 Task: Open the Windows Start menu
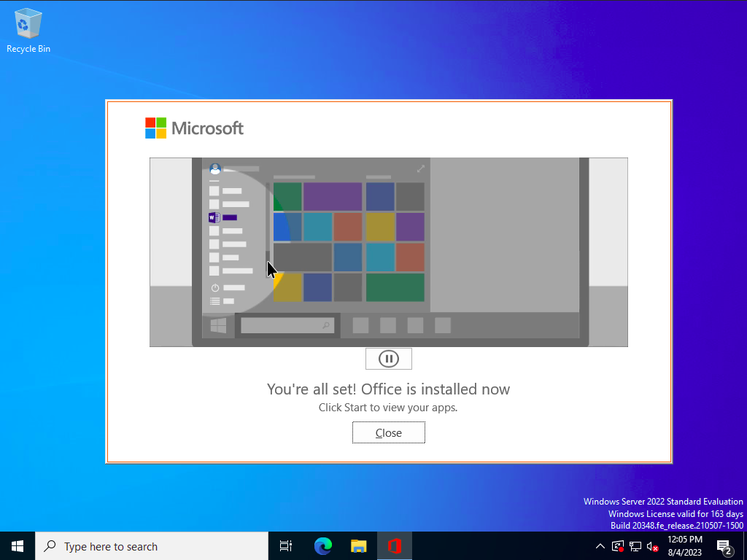(18, 546)
